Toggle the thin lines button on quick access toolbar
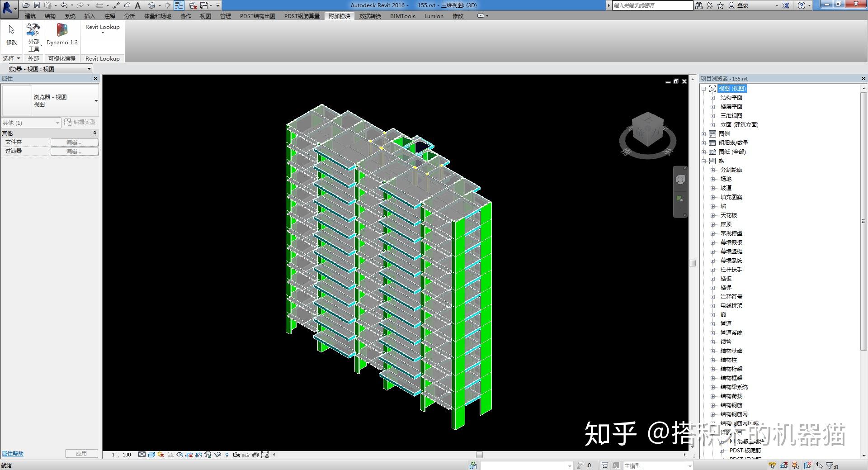Screen dimensions: 868x470 [179, 5]
